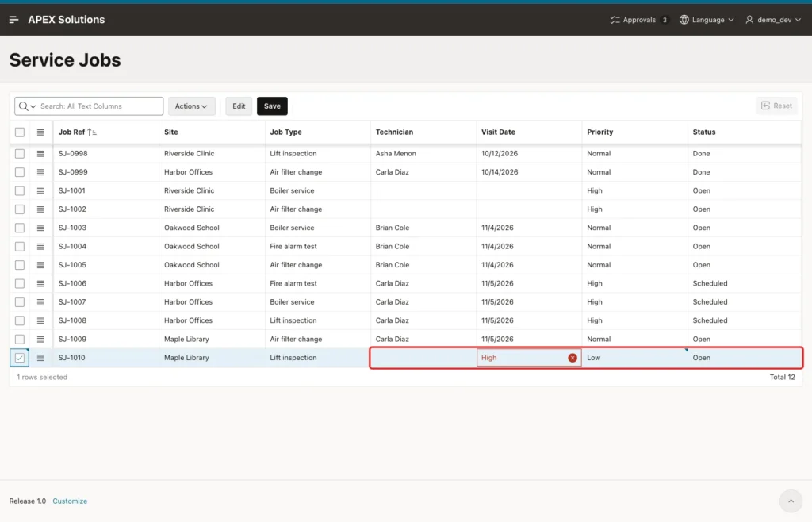Open row actions menu for SJ-0998

coord(40,154)
